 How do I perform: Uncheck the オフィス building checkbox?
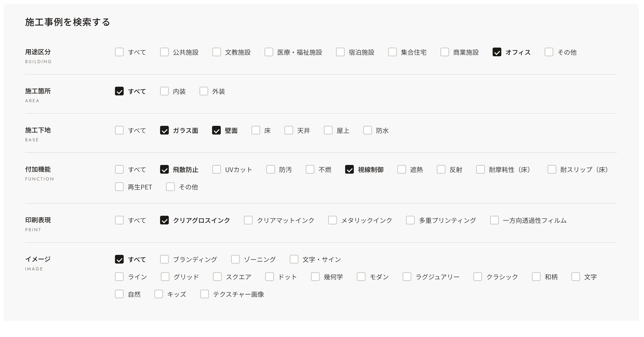[497, 52]
